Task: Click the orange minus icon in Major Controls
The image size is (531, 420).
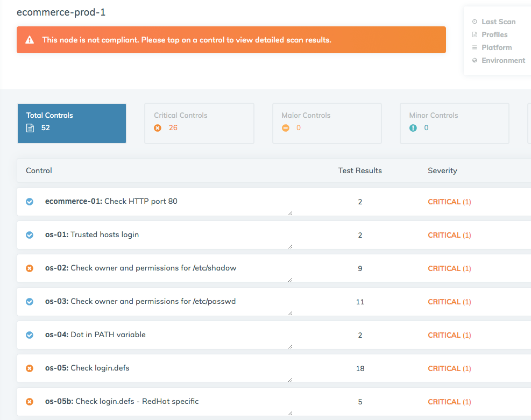Action: [285, 128]
